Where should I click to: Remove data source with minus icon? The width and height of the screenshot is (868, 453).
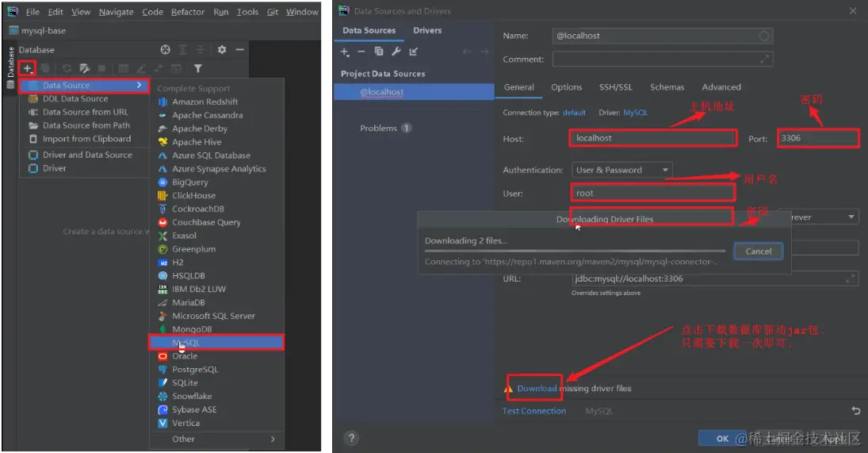click(x=361, y=52)
